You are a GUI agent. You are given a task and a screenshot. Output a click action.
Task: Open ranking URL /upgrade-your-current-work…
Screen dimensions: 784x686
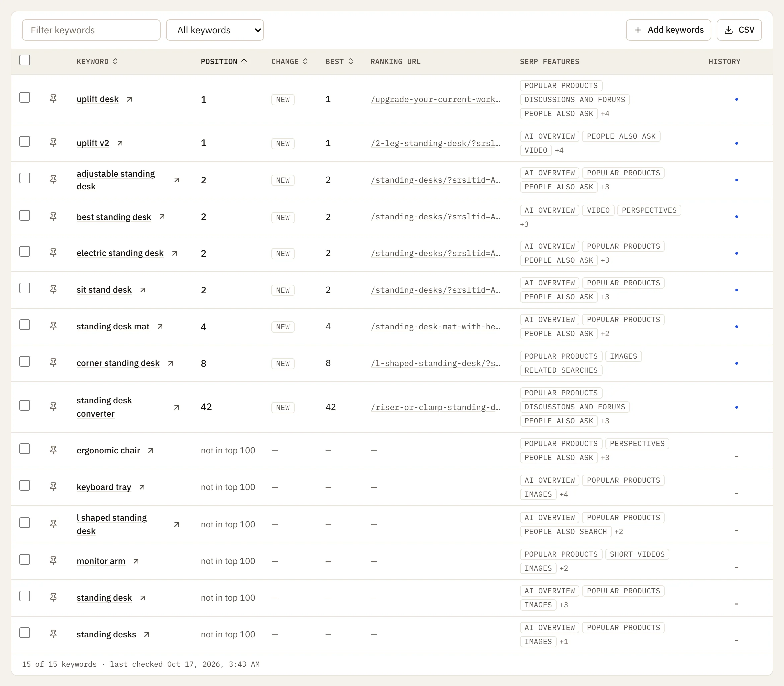(x=435, y=100)
